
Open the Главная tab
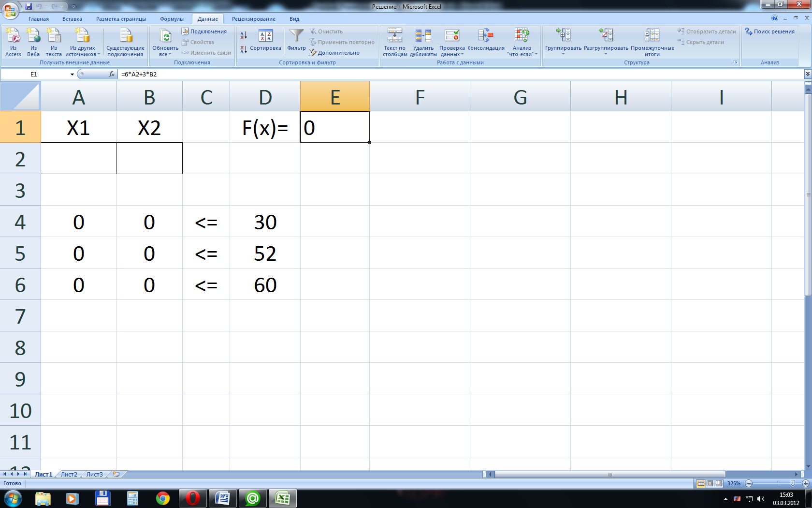click(39, 19)
